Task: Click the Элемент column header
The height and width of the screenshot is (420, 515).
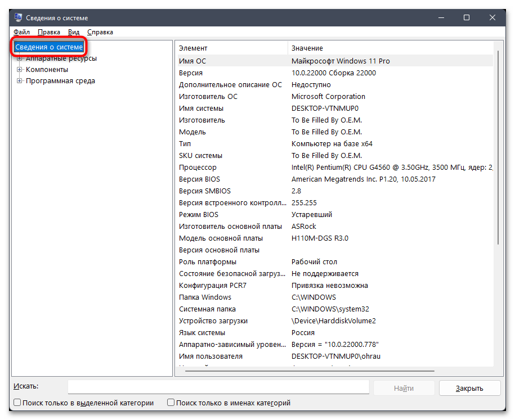Action: pyautogui.click(x=231, y=48)
